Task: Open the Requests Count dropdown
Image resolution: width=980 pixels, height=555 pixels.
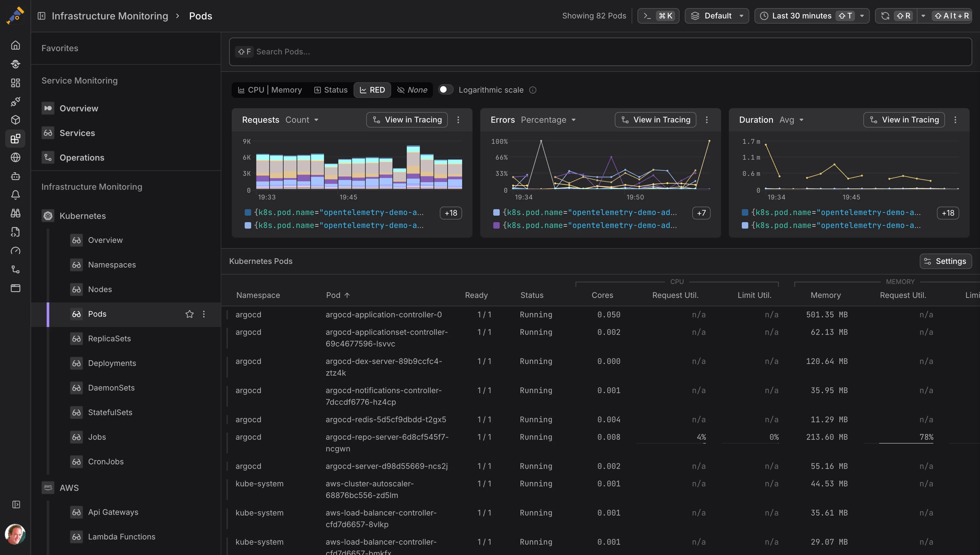Action: [x=302, y=120]
